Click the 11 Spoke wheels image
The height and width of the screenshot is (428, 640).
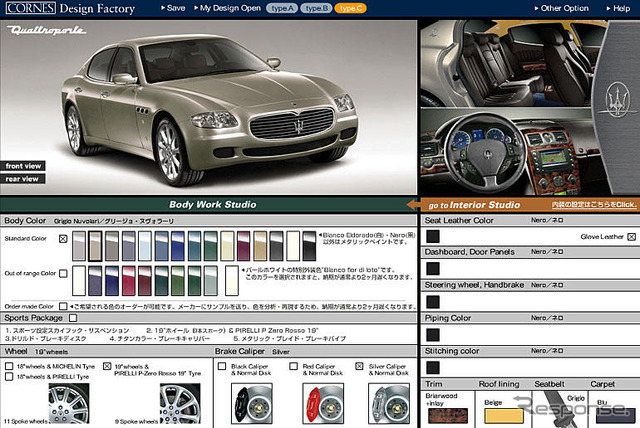69,404
